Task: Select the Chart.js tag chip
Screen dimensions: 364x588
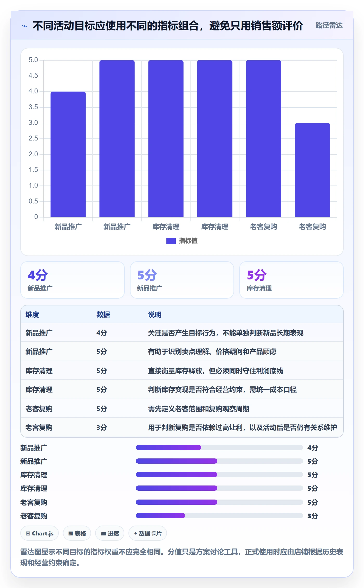Action: [x=40, y=533]
